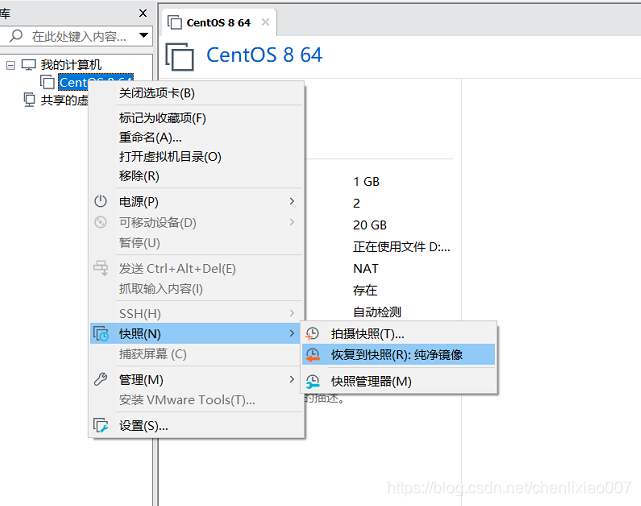Screen dimensions: 641x506
Task: Choose 移除(R) from context menu
Action: point(197,176)
